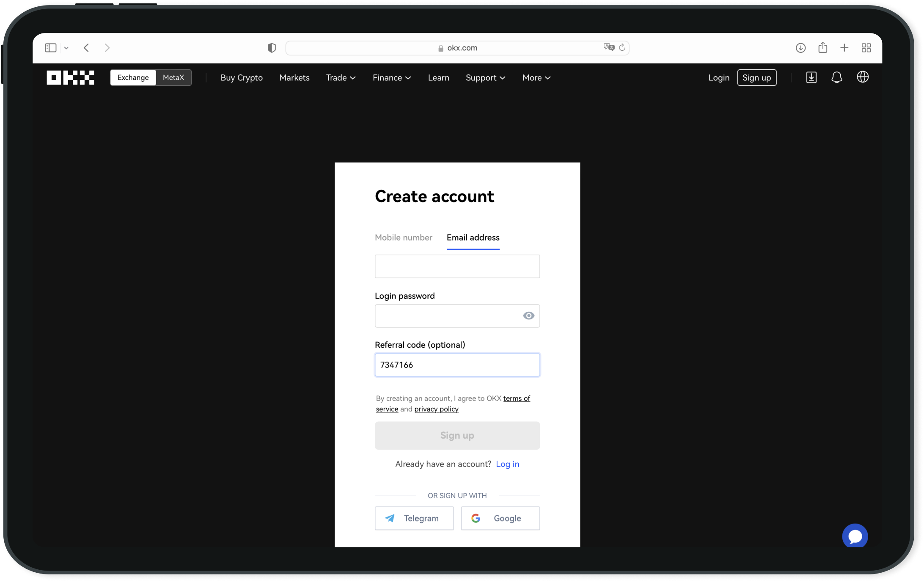Expand the Trade dropdown menu
Viewport: 924px width, 582px height.
point(341,78)
